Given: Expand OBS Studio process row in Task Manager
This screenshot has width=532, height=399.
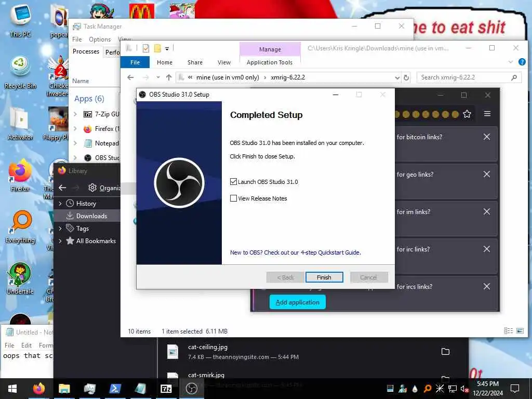Looking at the screenshot, I should (x=75, y=158).
